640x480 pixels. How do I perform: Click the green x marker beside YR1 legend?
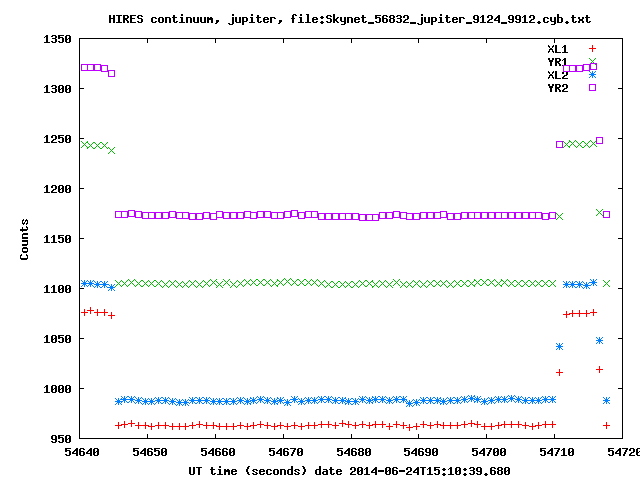pyautogui.click(x=592, y=61)
